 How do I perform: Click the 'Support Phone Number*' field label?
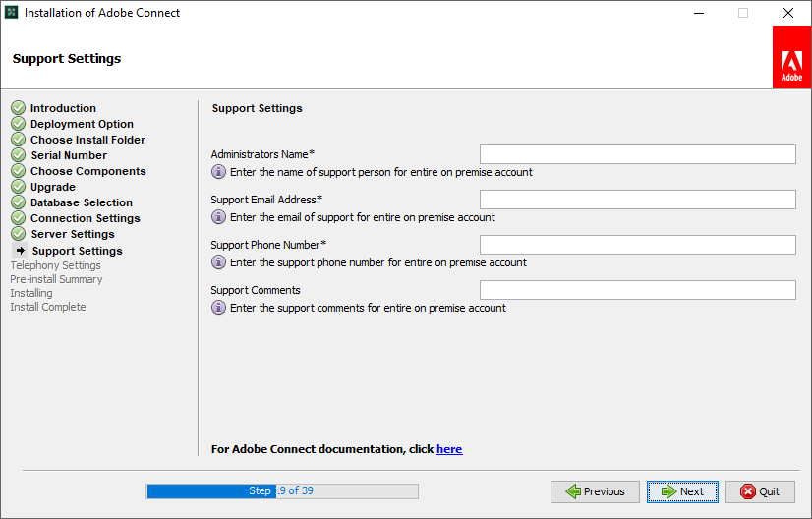pos(268,245)
